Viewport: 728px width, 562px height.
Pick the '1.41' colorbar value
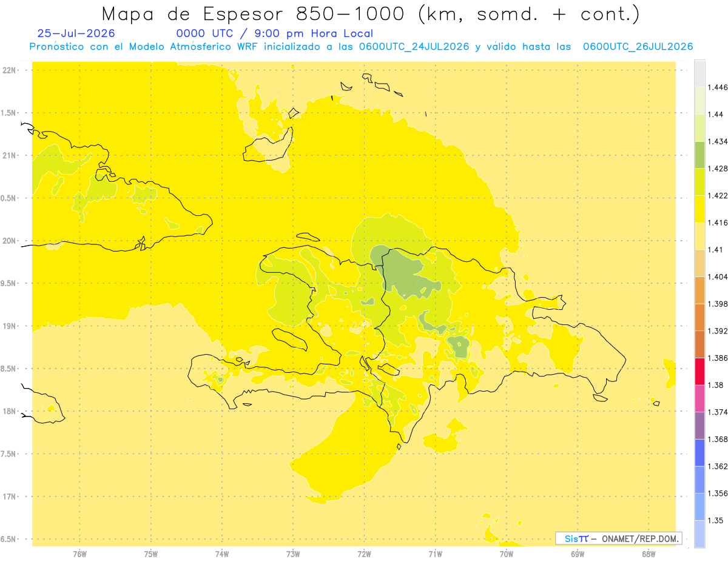(716, 250)
